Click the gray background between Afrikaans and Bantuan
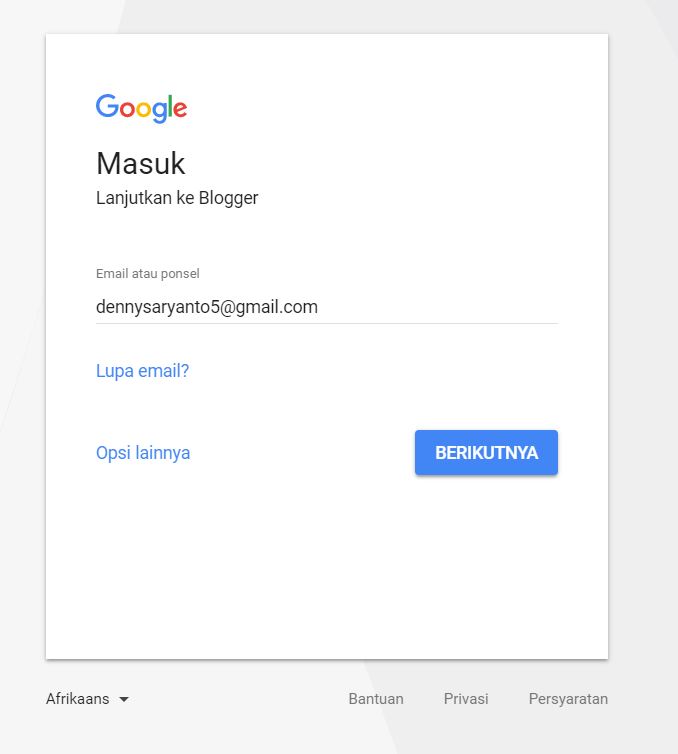The image size is (678, 754). (x=238, y=699)
